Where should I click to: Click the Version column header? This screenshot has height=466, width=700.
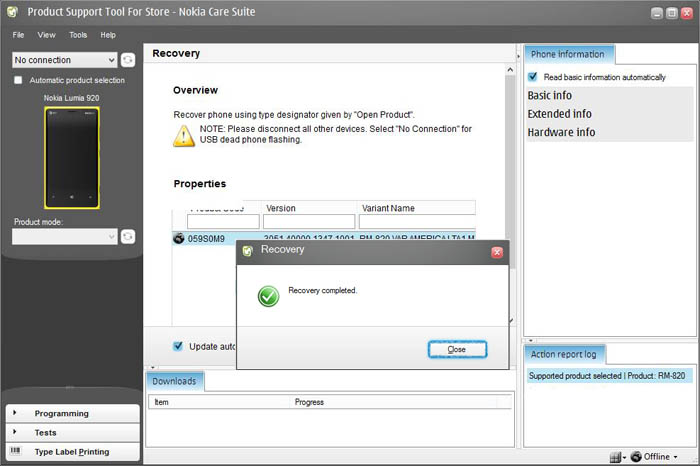click(x=309, y=208)
